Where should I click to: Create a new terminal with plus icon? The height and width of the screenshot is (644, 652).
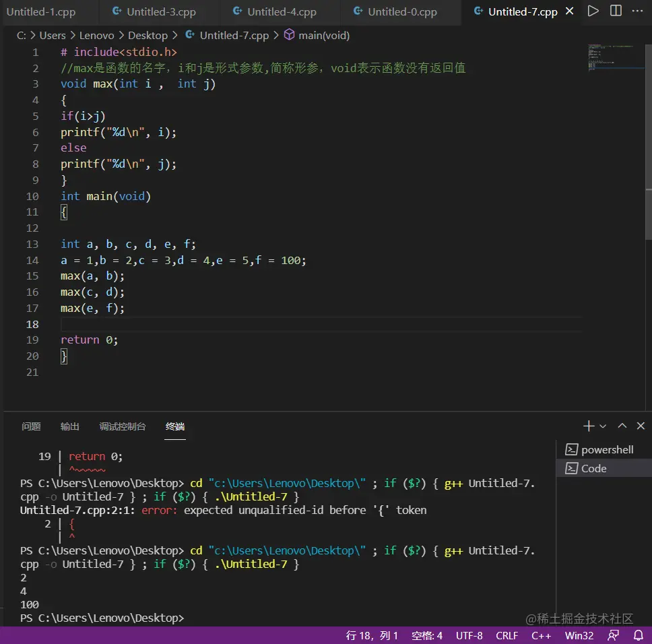589,426
